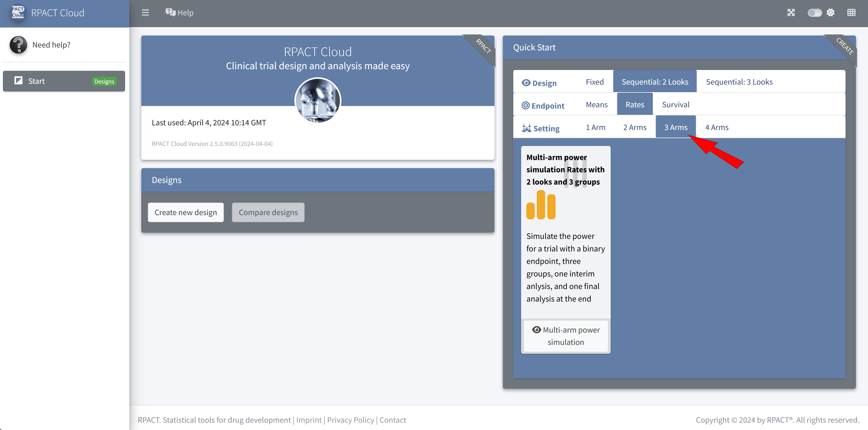Select the 4 Arms setting
Screen dimensions: 868x430
[717, 127]
